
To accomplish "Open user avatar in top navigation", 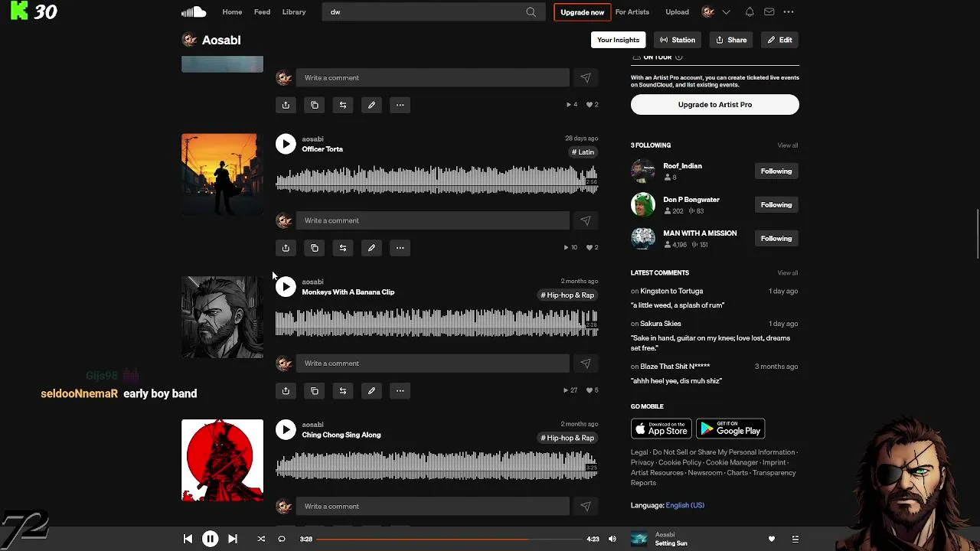I will [708, 12].
